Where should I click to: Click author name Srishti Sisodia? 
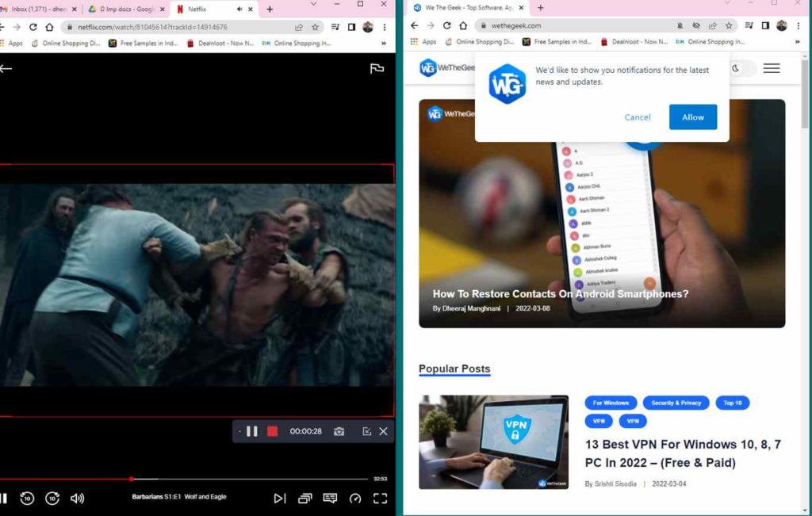pyautogui.click(x=615, y=484)
